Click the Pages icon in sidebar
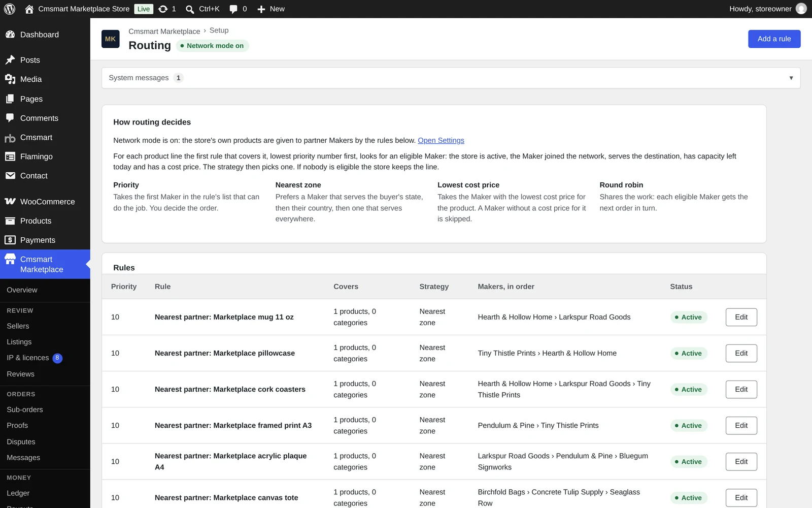Screen dimensions: 812x508 coord(10,99)
